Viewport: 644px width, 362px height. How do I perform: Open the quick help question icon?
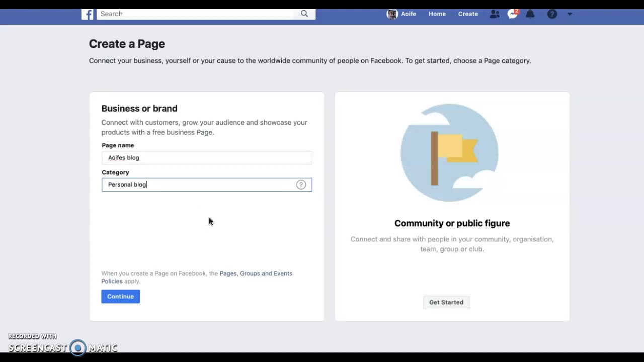click(552, 14)
